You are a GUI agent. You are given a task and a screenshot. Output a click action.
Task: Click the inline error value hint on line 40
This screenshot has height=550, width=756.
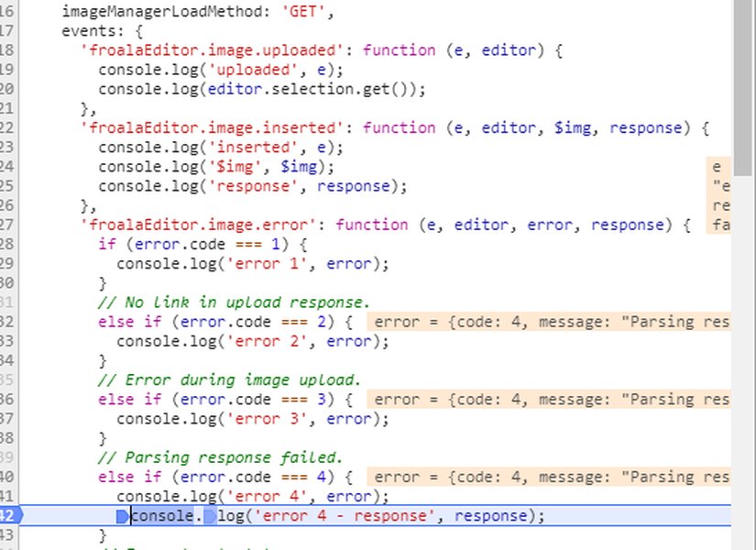(549, 478)
